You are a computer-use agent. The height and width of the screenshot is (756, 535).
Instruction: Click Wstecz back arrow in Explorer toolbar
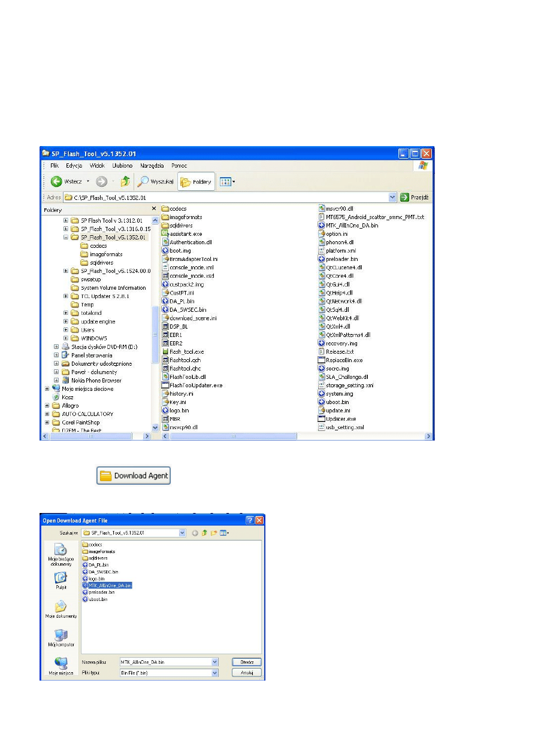57,181
